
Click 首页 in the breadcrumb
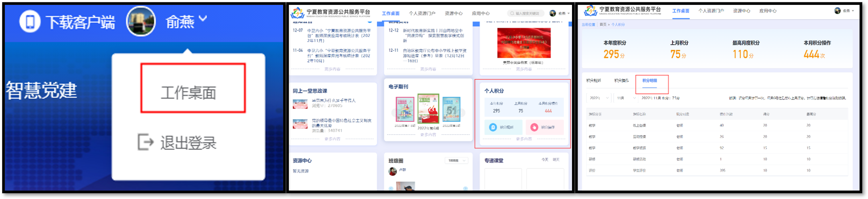click(x=603, y=25)
